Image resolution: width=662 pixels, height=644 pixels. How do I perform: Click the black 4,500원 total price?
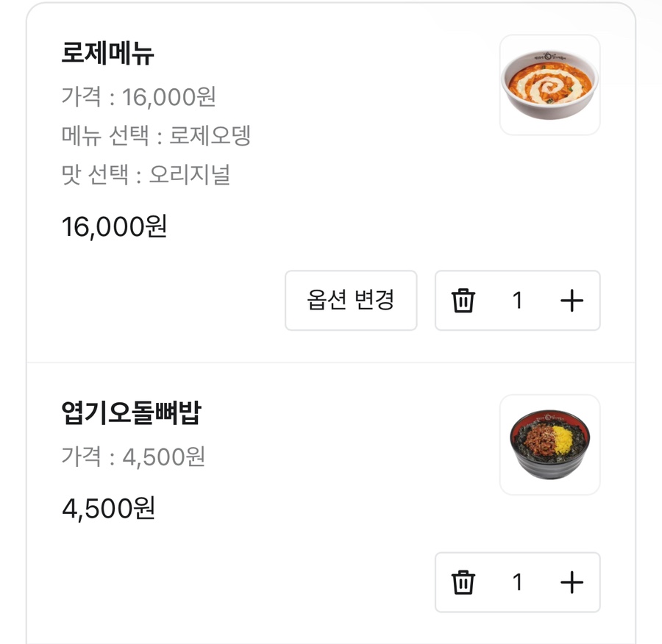click(x=108, y=508)
